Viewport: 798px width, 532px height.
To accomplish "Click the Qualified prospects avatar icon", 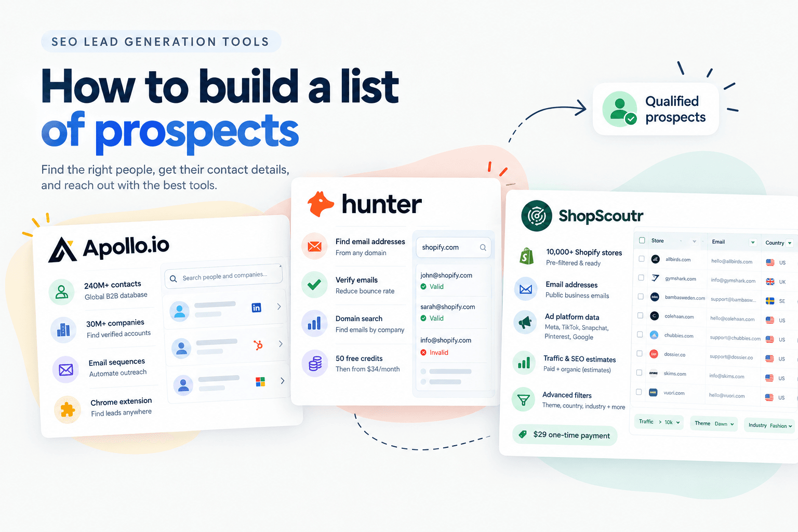I will 620,109.
